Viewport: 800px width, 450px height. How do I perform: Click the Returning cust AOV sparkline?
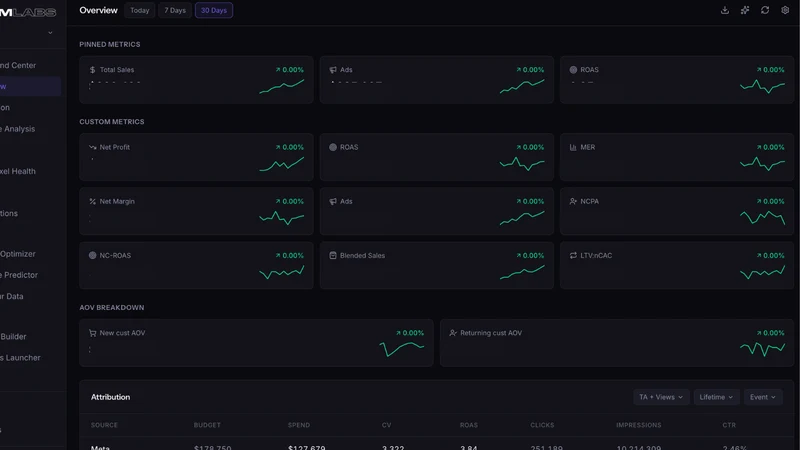pyautogui.click(x=762, y=349)
